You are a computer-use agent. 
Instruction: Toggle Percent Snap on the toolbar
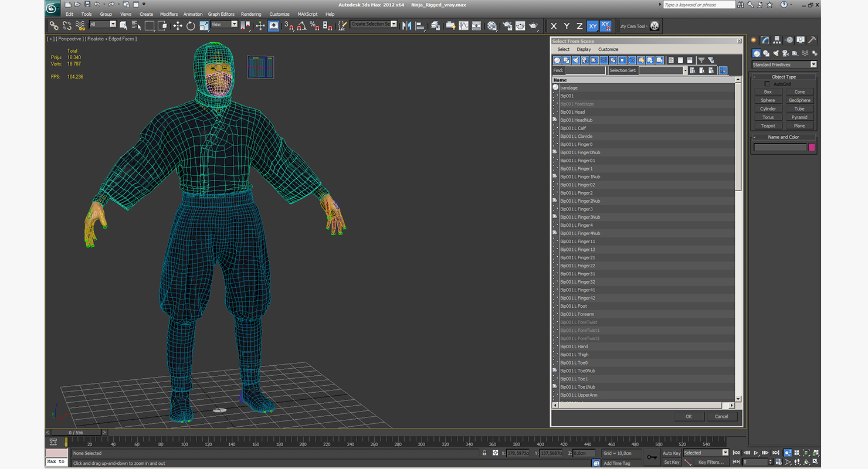(315, 26)
